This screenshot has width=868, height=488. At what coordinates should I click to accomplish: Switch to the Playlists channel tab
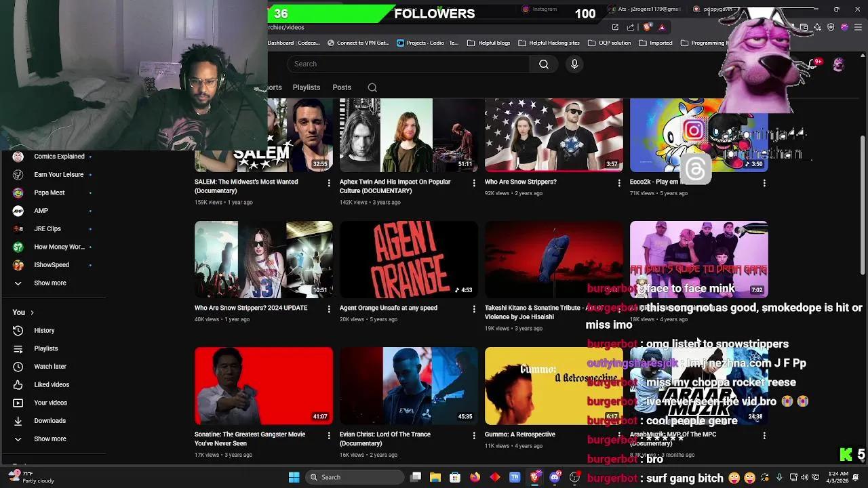(307, 87)
